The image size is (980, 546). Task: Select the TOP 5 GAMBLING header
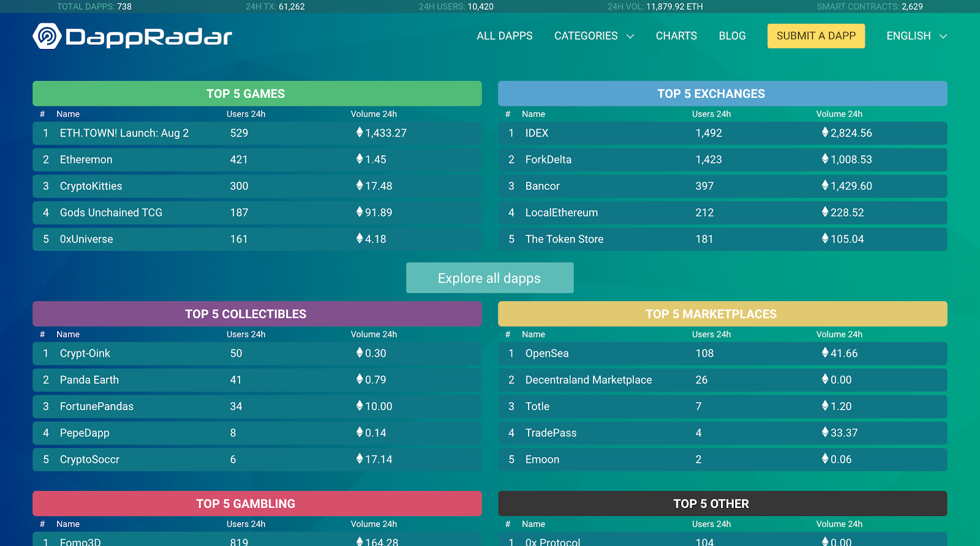(257, 504)
